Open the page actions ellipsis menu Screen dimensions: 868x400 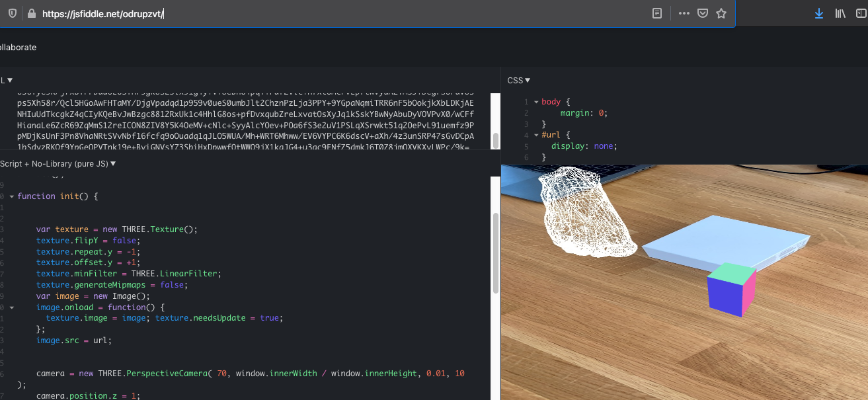coord(684,13)
